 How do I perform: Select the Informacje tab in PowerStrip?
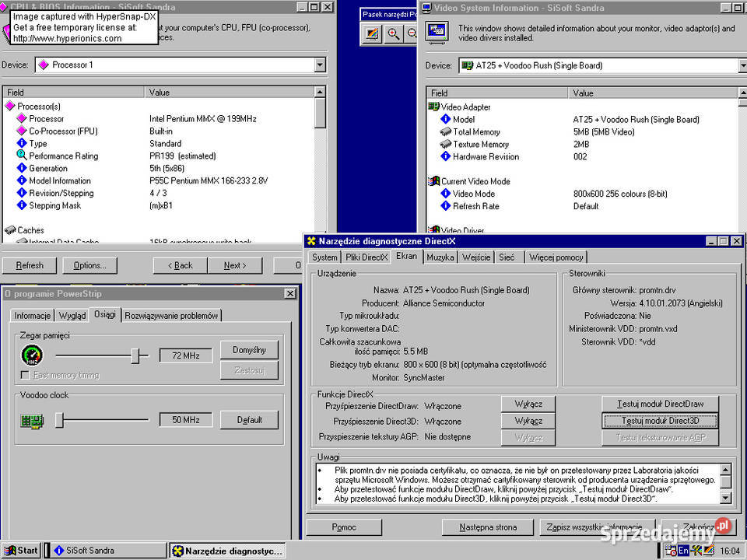[33, 315]
